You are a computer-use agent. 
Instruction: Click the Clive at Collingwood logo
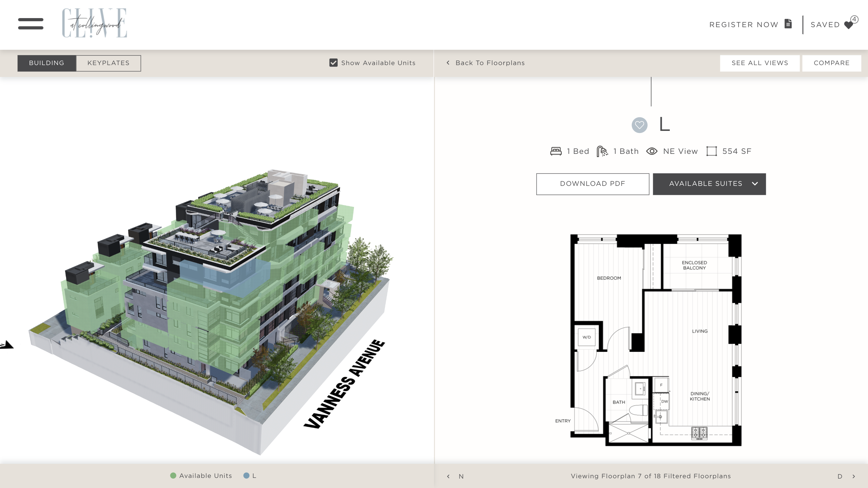pyautogui.click(x=95, y=23)
